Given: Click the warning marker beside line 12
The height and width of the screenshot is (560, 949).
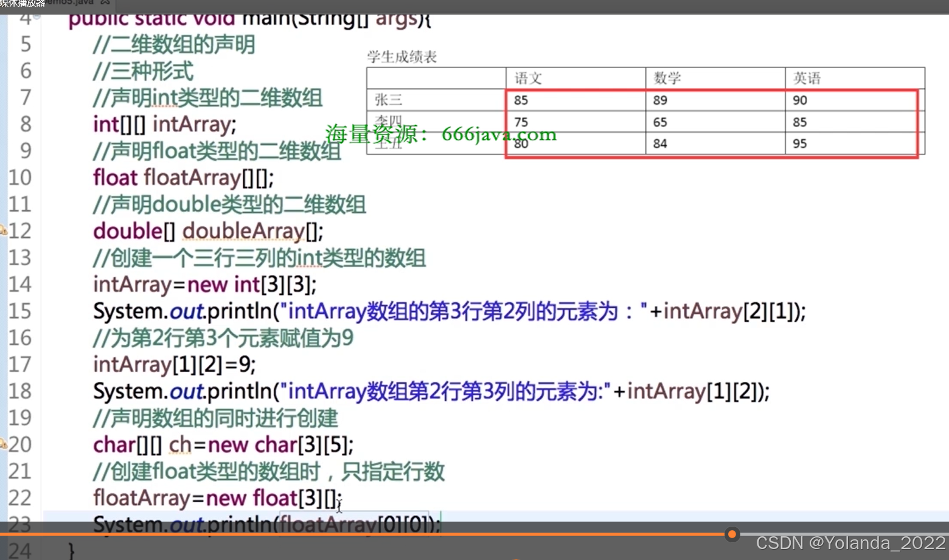Looking at the screenshot, I should click(3, 230).
